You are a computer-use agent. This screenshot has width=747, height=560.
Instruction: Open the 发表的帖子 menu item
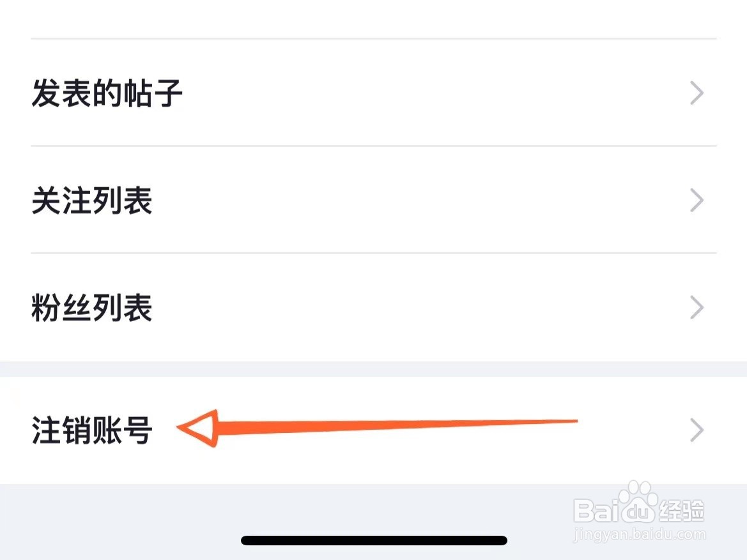coord(107,94)
